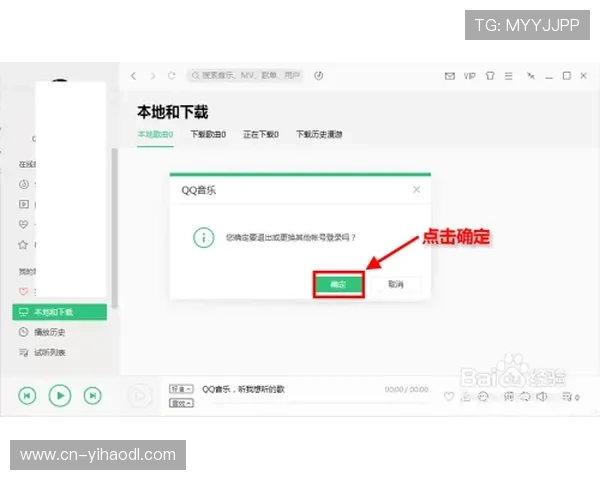Viewport: 600px width, 480px height.
Task: Go back with the left arrow
Action: (x=133, y=76)
